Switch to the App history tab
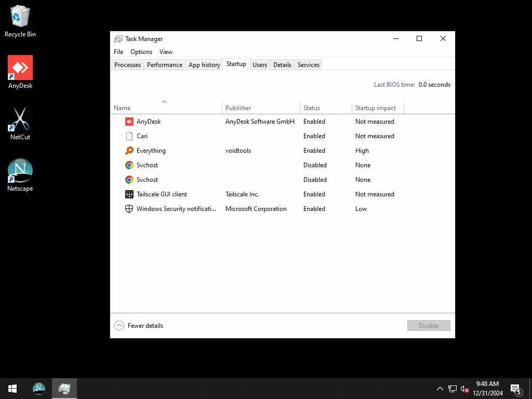532x399 pixels. click(x=204, y=65)
